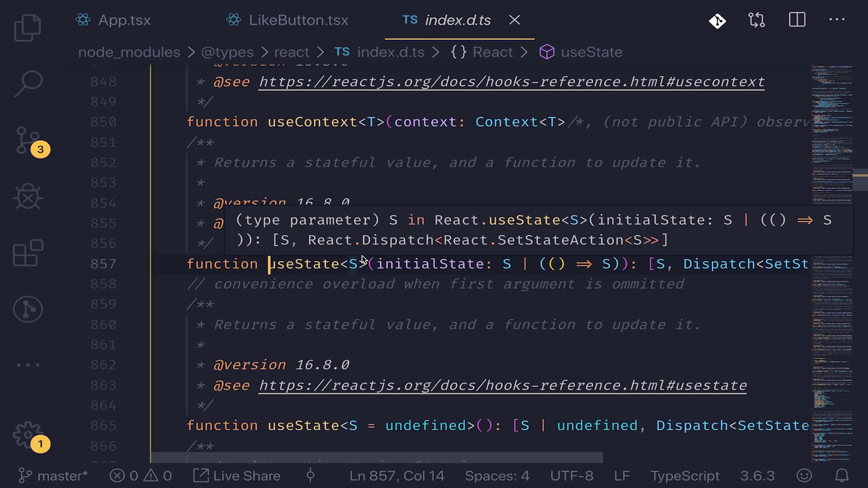Expand the More Actions ellipsis menu
Screen dimensions: 868x488
coord(836,20)
